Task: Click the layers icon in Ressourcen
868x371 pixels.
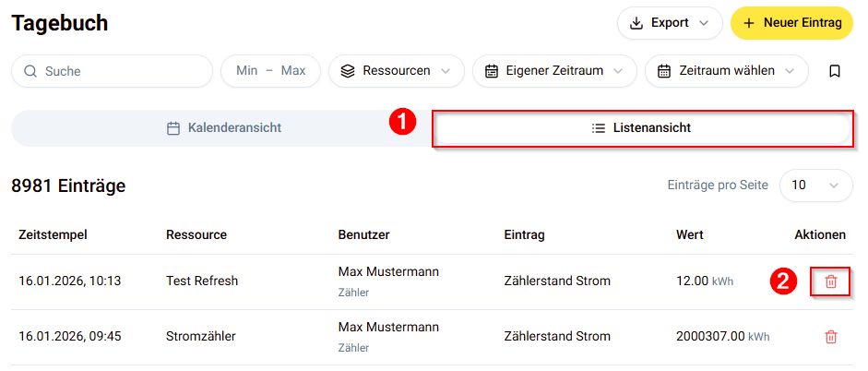Action: (348, 71)
